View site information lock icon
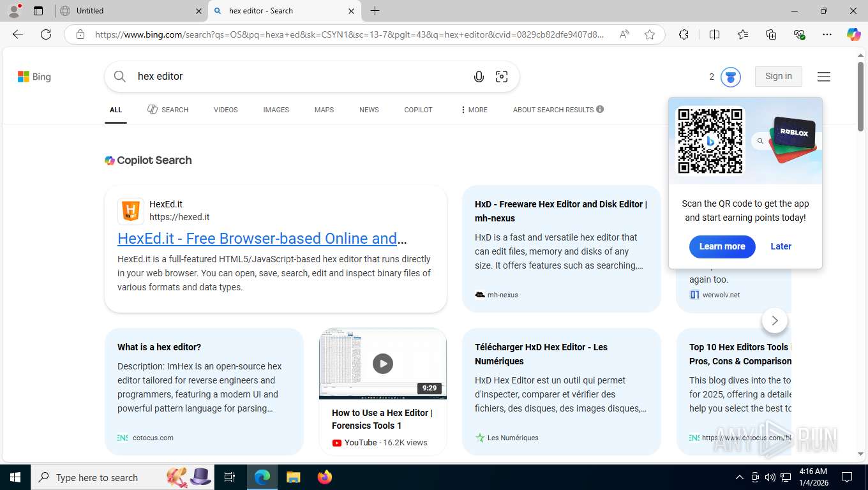The width and height of the screenshot is (868, 490). [x=80, y=34]
